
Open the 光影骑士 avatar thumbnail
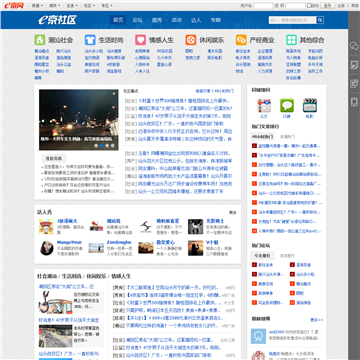tap(195, 227)
